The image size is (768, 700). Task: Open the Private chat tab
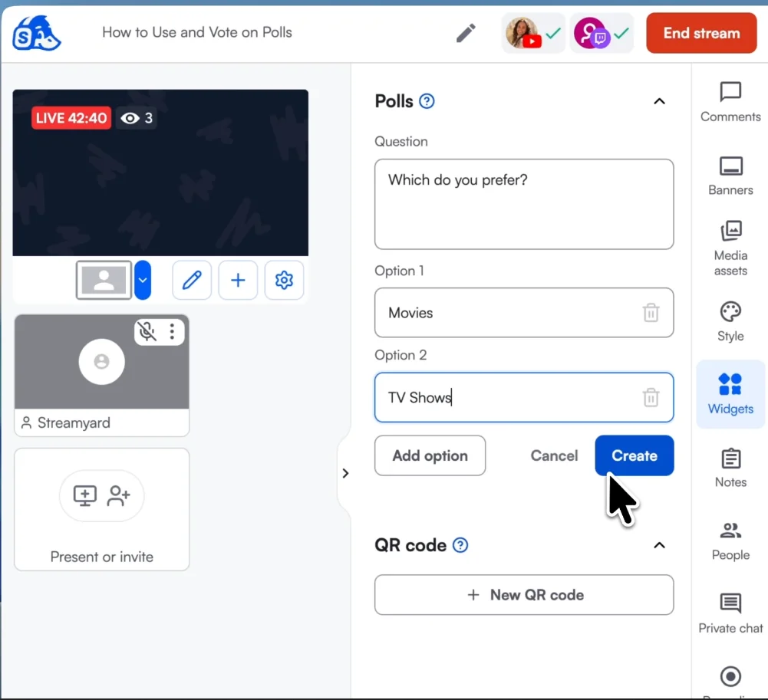730,614
